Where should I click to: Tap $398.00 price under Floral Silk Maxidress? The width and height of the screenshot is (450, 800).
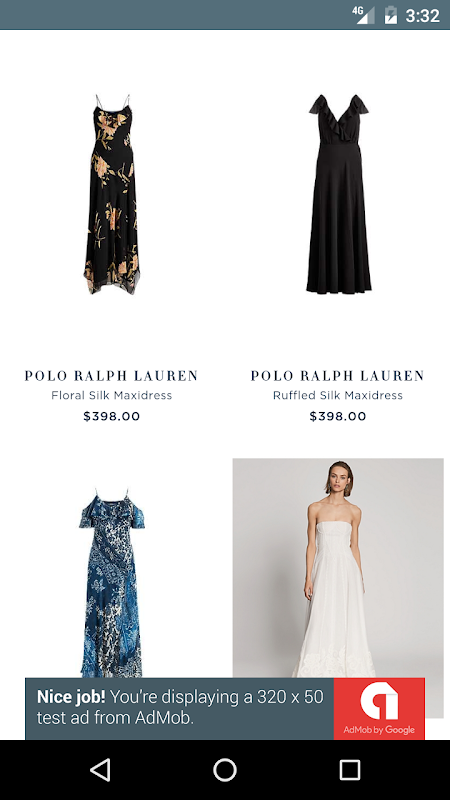[112, 416]
